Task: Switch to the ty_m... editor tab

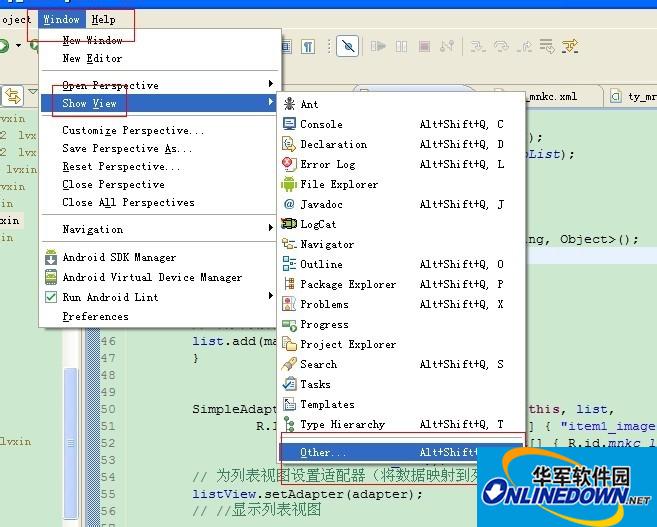Action: point(633,97)
